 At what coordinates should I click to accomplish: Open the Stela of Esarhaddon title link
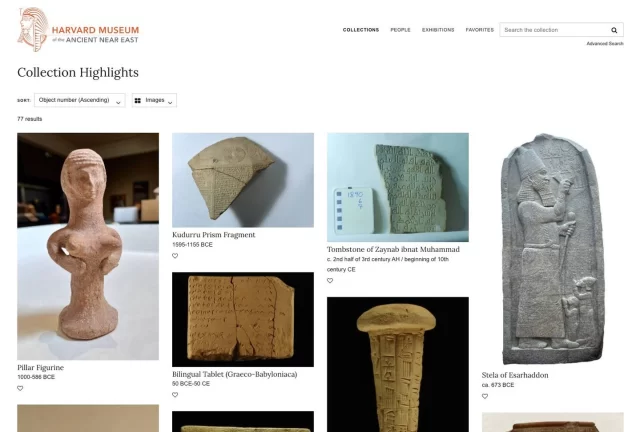point(515,375)
